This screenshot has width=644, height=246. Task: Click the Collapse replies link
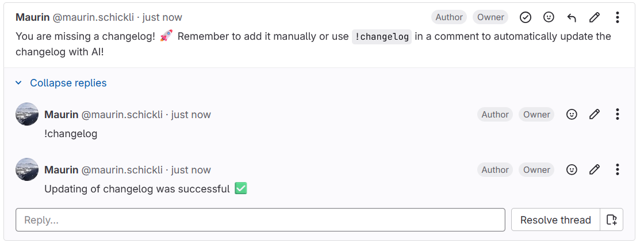(68, 83)
